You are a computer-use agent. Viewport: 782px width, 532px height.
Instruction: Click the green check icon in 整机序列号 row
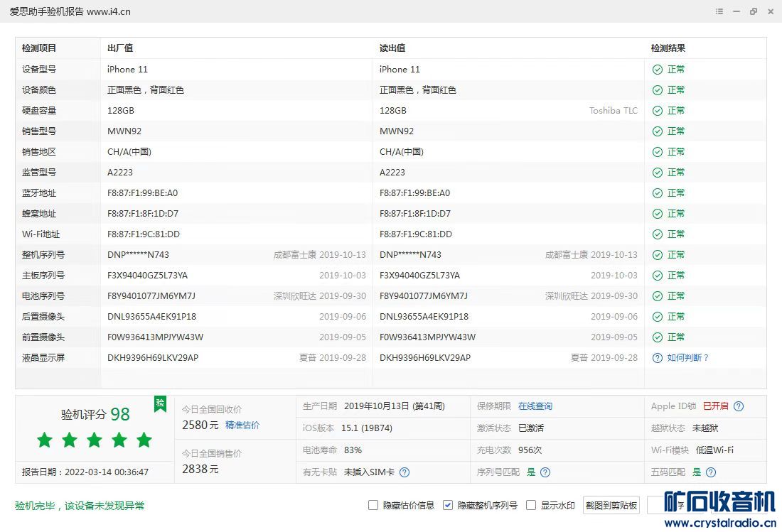coord(658,255)
